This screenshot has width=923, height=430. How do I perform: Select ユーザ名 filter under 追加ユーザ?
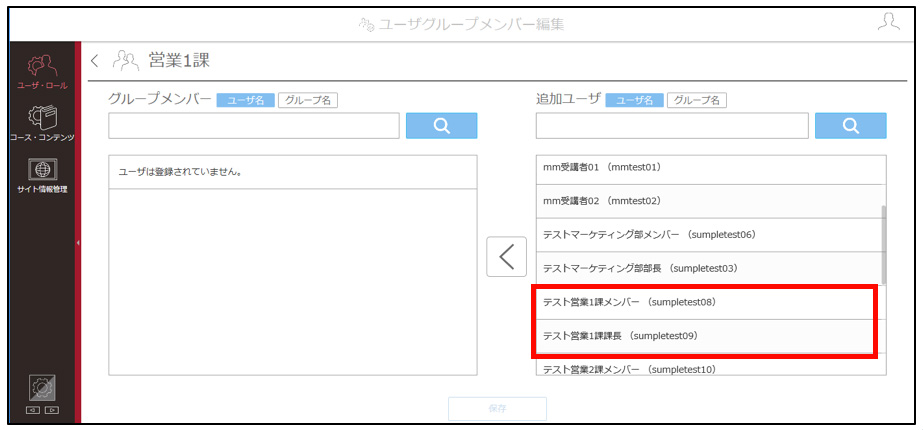635,100
